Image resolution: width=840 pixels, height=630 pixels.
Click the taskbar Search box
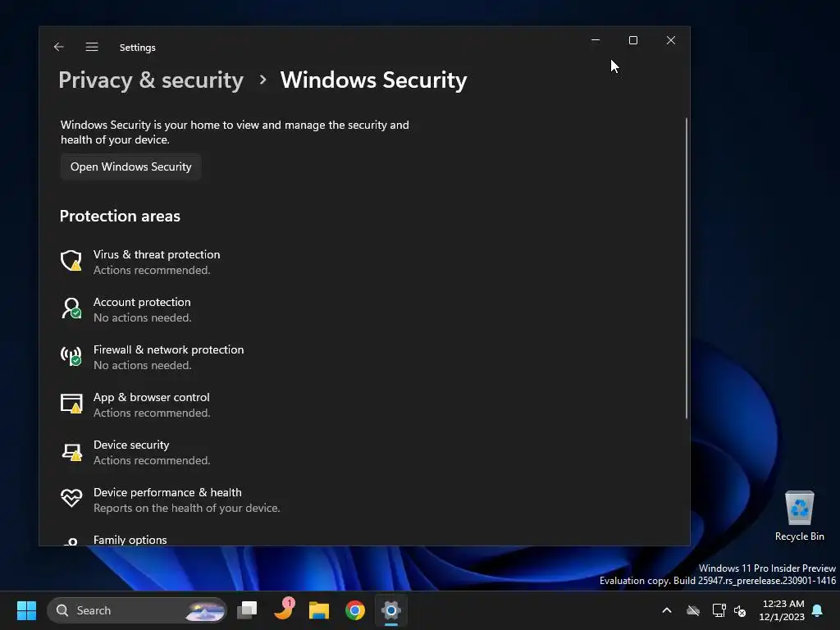(x=137, y=610)
